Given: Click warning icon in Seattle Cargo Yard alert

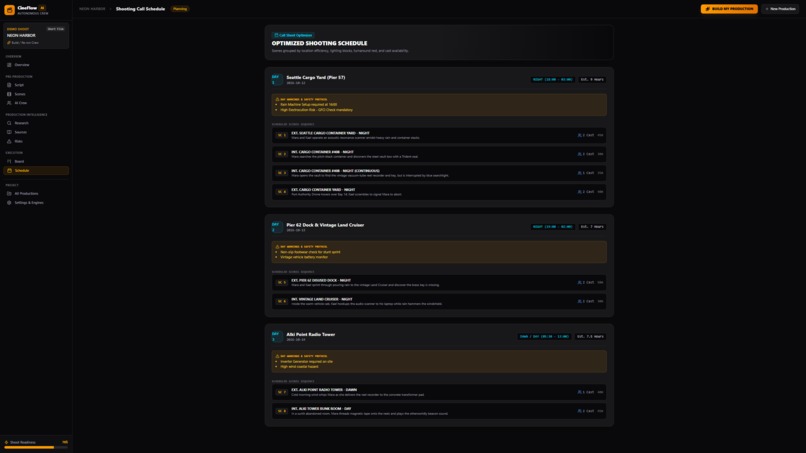Looking at the screenshot, I should (x=278, y=99).
